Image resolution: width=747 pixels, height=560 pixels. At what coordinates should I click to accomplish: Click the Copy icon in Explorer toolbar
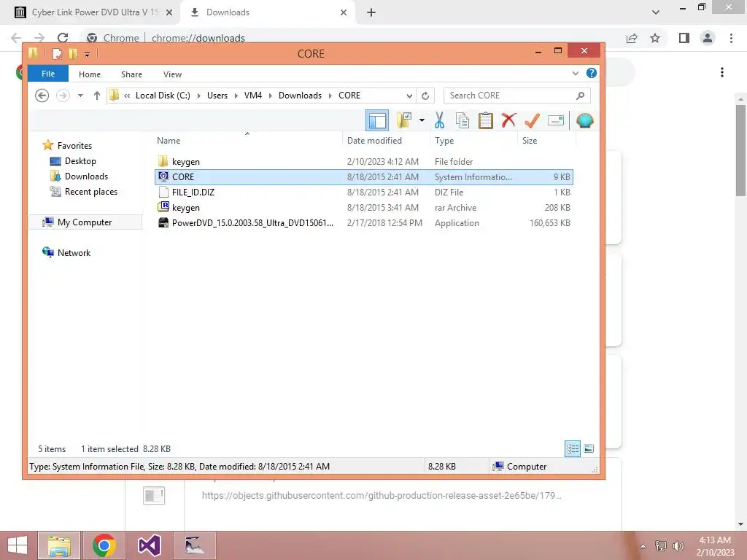(462, 120)
